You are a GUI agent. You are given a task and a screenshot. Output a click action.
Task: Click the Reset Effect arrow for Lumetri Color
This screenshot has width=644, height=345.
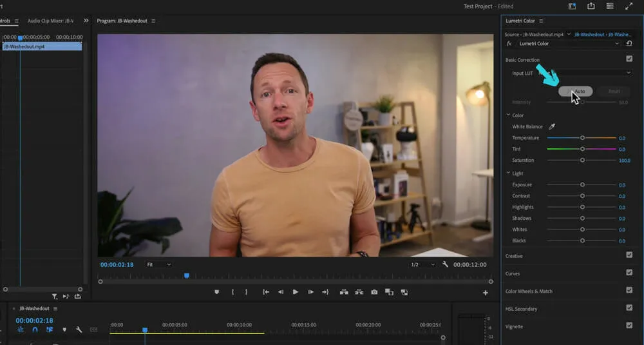[x=629, y=43]
